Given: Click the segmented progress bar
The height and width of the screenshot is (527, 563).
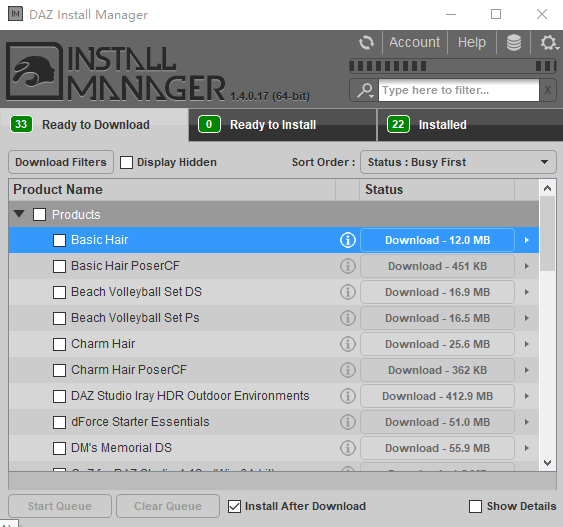Looking at the screenshot, I should pyautogui.click(x=453, y=66).
